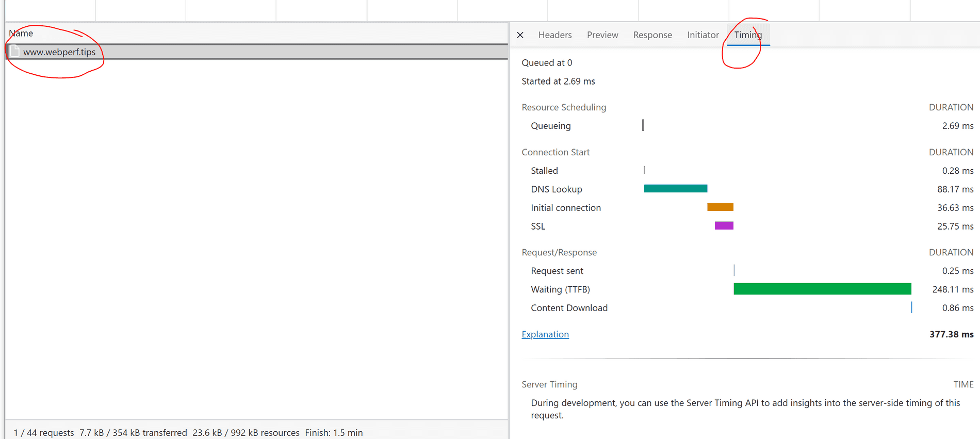Click the 248.11 ms TTFB duration value
Viewport: 980px width, 439px height.
[x=953, y=289]
